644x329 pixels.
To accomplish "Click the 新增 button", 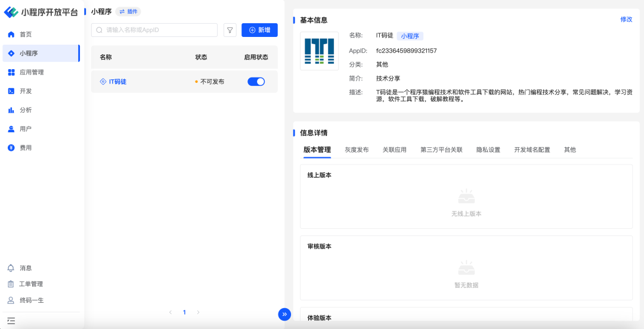I will click(x=259, y=30).
